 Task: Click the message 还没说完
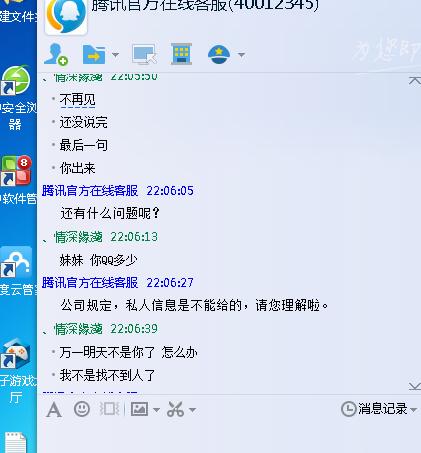pyautogui.click(x=84, y=122)
